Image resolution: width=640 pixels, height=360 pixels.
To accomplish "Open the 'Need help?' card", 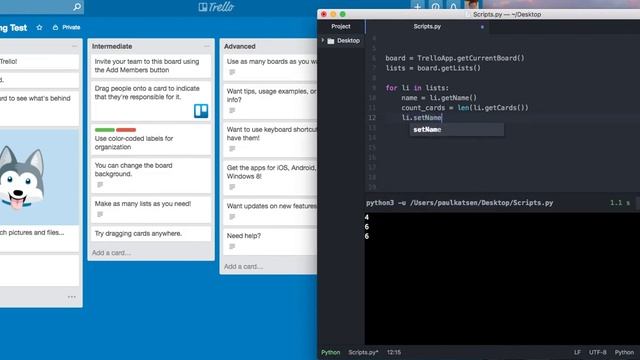I will pyautogui.click(x=270, y=241).
